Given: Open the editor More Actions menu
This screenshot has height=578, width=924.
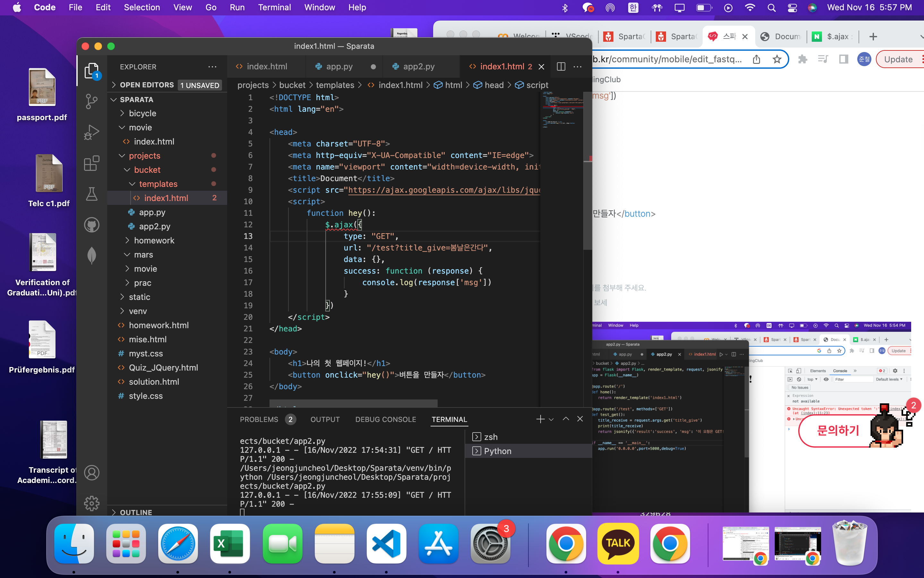Looking at the screenshot, I should point(578,66).
